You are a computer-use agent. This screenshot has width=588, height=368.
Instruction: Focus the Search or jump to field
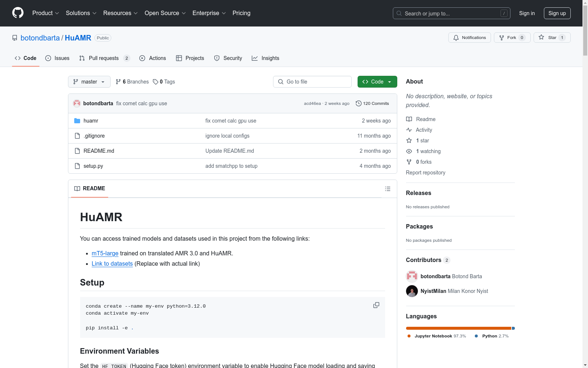click(452, 13)
